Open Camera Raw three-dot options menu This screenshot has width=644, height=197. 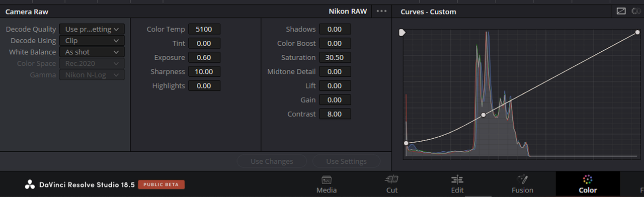click(x=382, y=11)
